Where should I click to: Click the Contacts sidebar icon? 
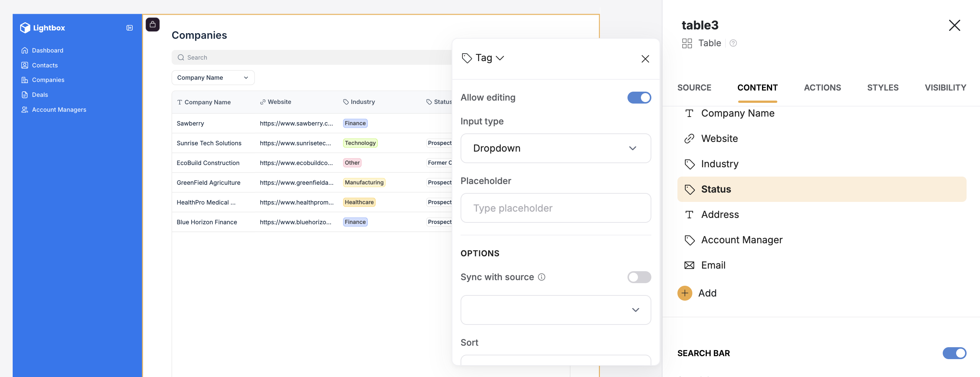coord(25,65)
